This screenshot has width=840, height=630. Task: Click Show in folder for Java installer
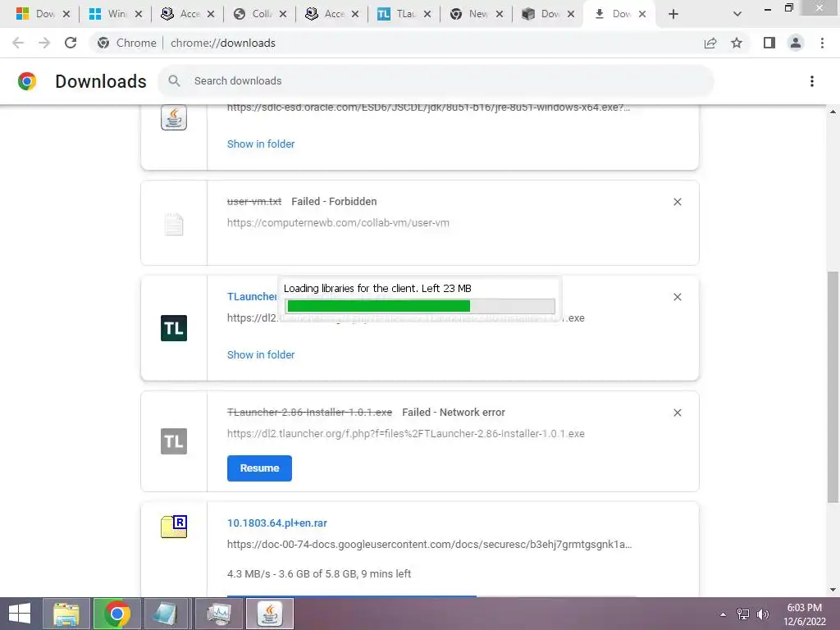tap(261, 144)
